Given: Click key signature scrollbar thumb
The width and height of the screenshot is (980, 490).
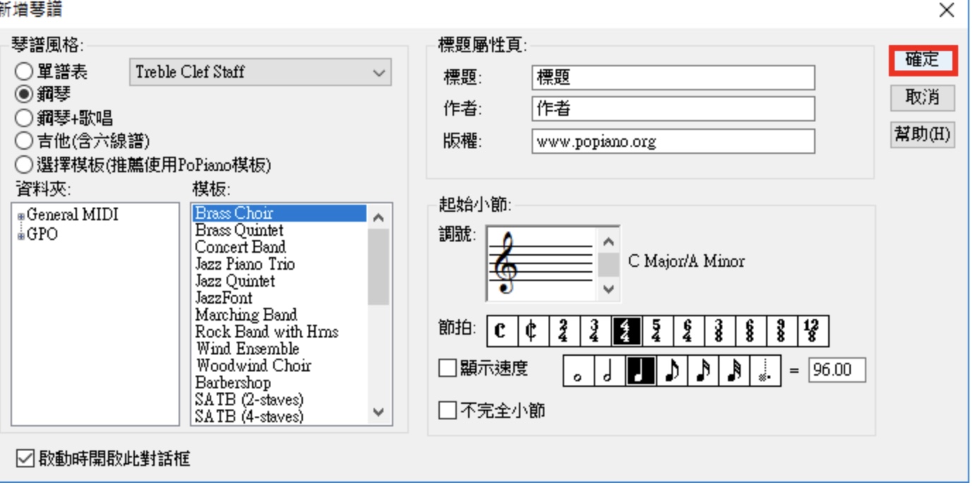Looking at the screenshot, I should coord(609,265).
